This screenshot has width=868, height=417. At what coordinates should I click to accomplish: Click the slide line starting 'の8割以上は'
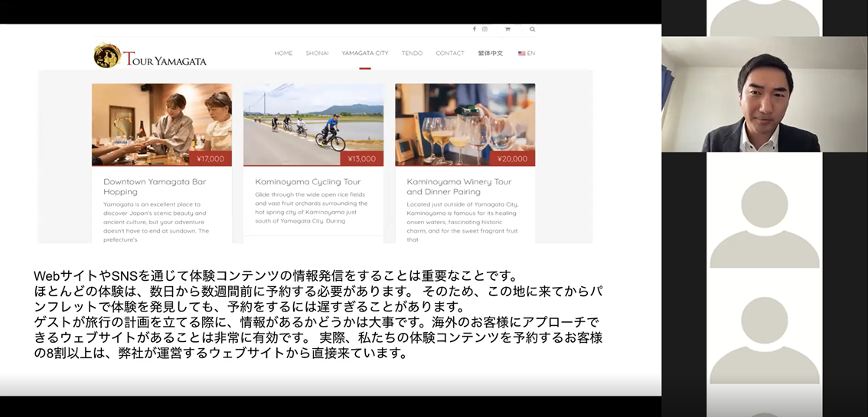220,353
